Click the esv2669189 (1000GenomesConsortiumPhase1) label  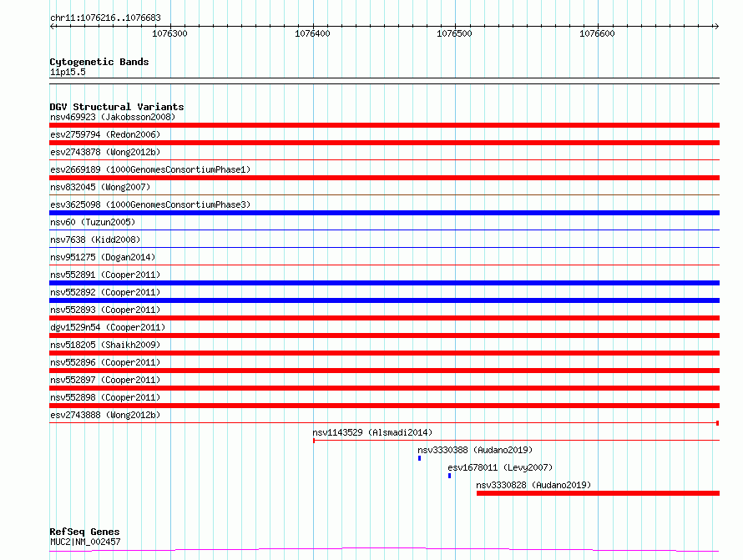pos(150,169)
